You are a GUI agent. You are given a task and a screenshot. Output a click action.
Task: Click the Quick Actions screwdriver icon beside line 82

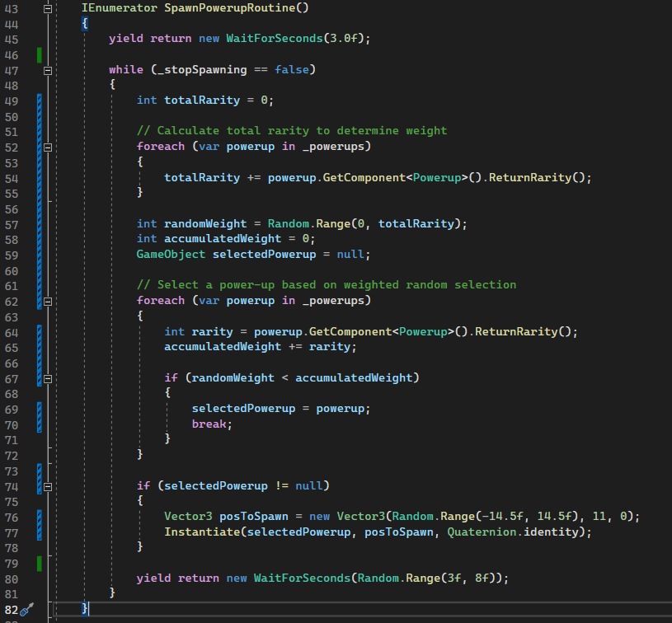(x=25, y=609)
